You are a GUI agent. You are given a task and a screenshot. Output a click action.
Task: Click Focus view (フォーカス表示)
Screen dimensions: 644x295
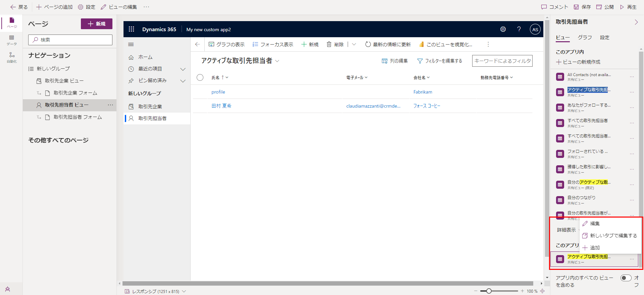pyautogui.click(x=273, y=44)
